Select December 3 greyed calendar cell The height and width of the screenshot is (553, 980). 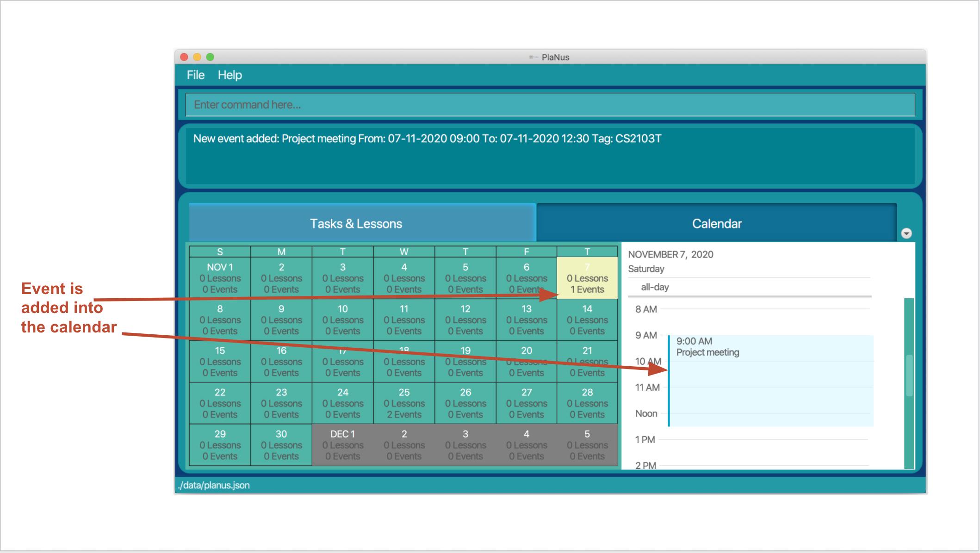click(465, 445)
